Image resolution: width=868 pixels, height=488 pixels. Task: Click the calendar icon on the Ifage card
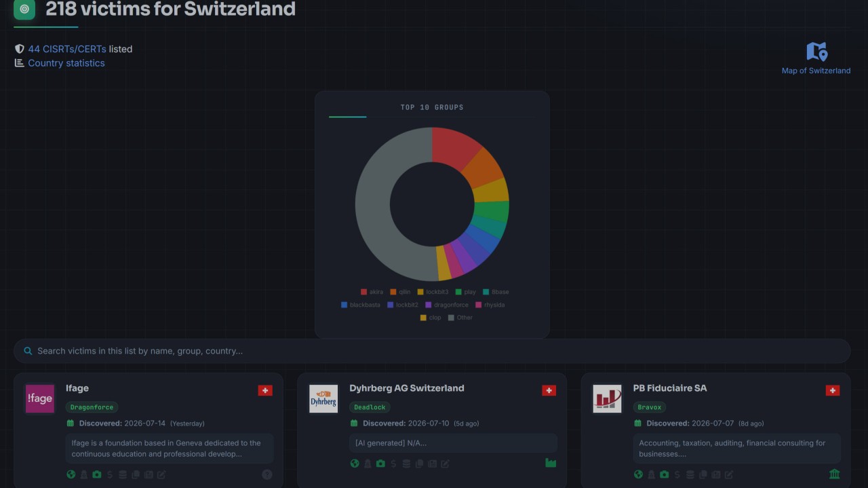(71, 424)
